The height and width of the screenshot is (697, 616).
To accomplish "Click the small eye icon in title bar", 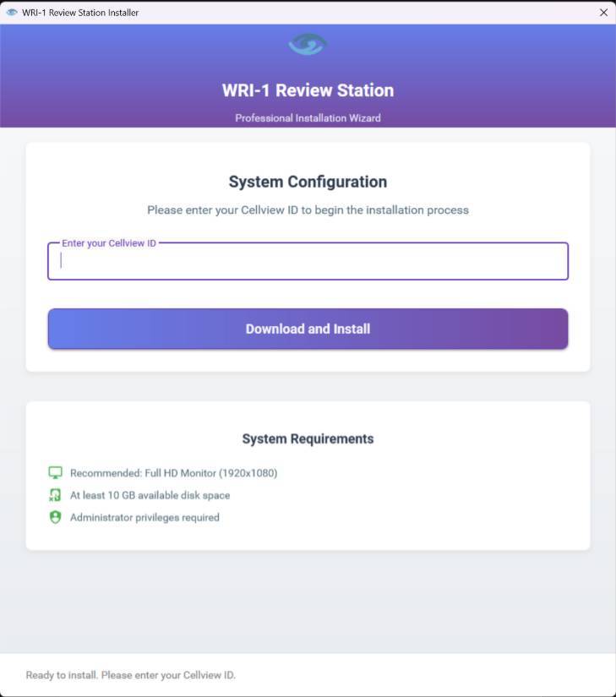I will [x=12, y=13].
